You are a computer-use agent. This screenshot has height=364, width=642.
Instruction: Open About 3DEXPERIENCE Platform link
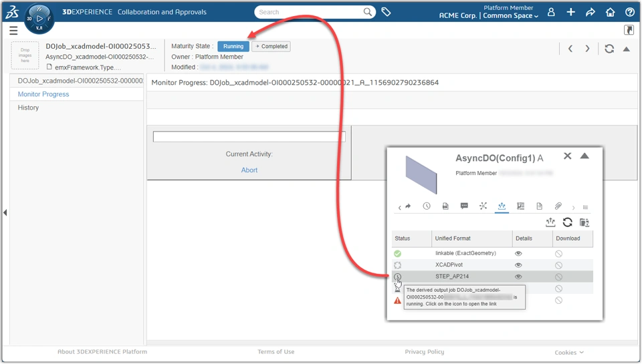click(102, 352)
